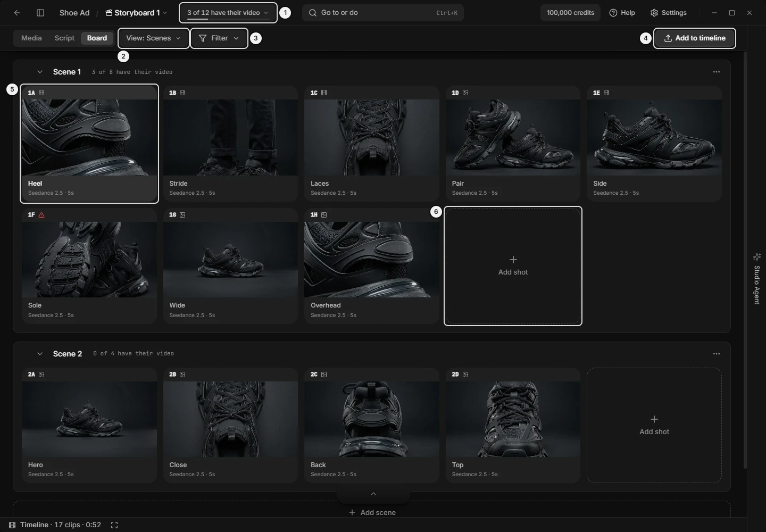
Task: Expand the Storyboard 1 dropdown
Action: pos(136,13)
